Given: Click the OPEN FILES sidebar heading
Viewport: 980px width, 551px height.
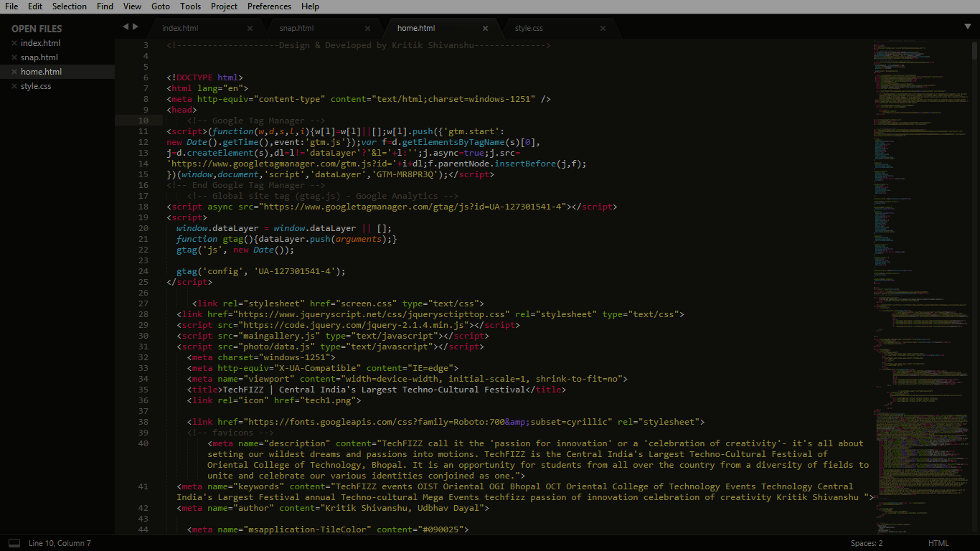Looking at the screenshot, I should point(37,29).
